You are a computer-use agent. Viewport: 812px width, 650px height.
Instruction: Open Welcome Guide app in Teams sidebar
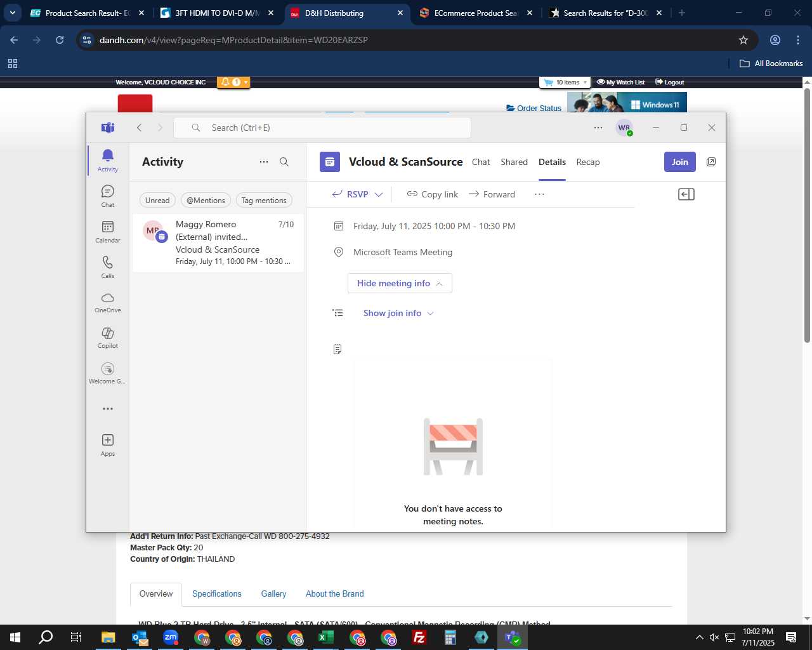[108, 373]
